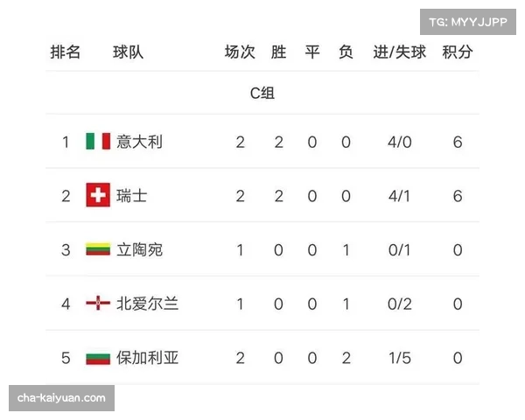Click the Northern Ireland flag icon
525x420 pixels.
[98, 303]
